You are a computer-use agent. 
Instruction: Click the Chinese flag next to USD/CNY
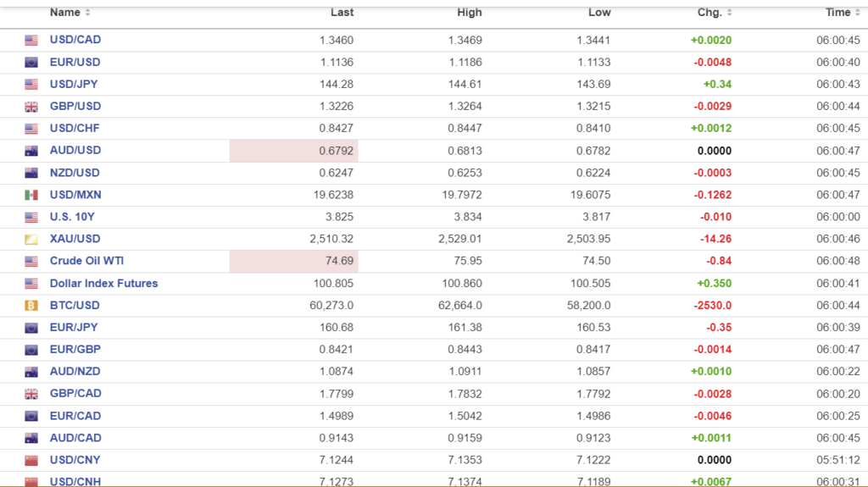click(31, 460)
